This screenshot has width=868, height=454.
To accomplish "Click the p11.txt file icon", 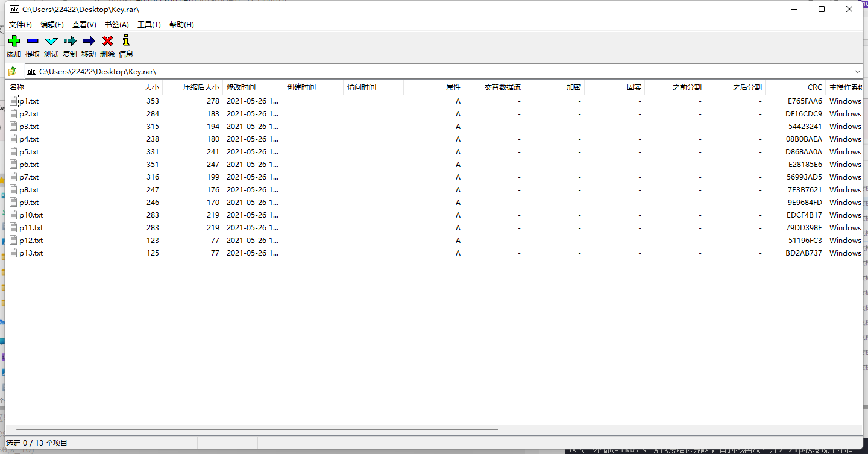I will 13,228.
